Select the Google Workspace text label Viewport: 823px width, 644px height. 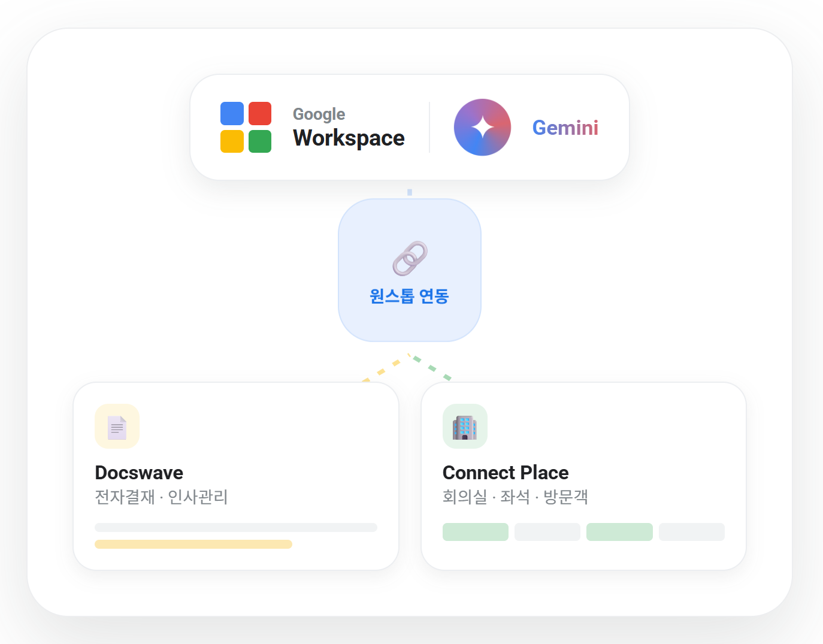[x=349, y=128]
